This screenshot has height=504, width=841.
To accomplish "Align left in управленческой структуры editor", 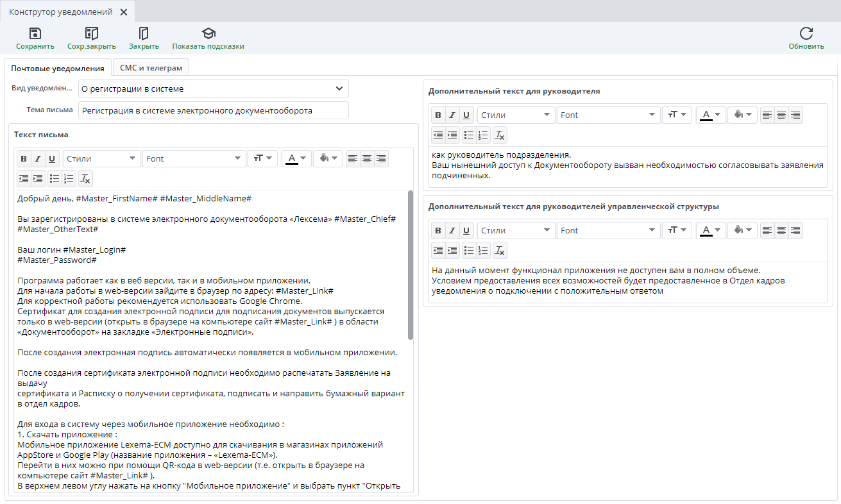I will pyautogui.click(x=767, y=231).
